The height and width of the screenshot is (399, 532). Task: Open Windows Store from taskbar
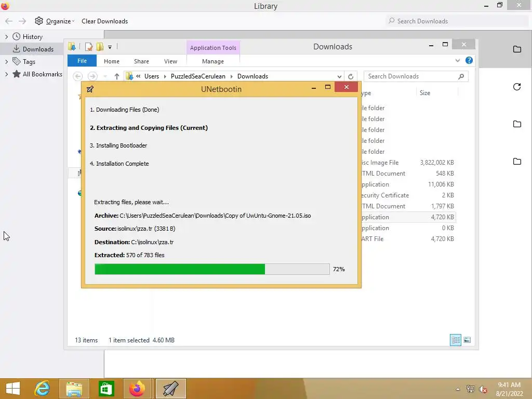coord(106,389)
